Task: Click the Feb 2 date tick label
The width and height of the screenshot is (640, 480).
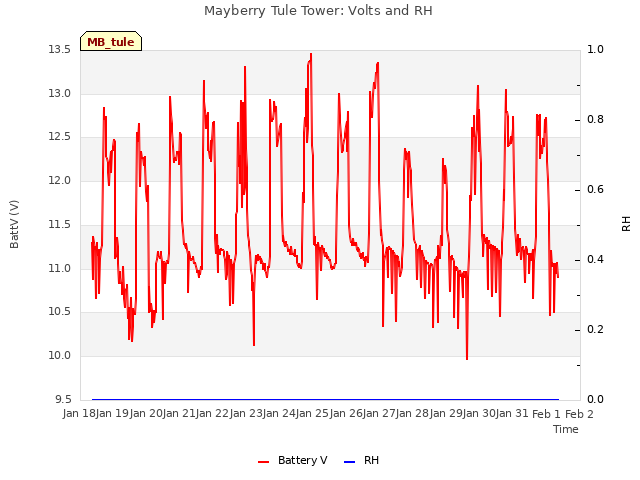Action: point(579,414)
